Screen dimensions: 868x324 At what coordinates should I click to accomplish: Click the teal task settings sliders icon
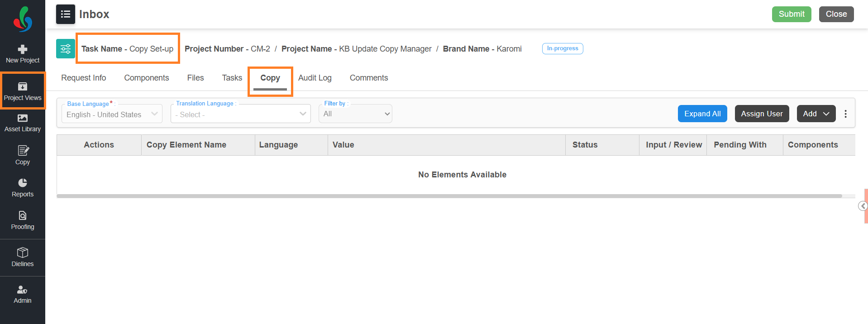[x=66, y=49]
